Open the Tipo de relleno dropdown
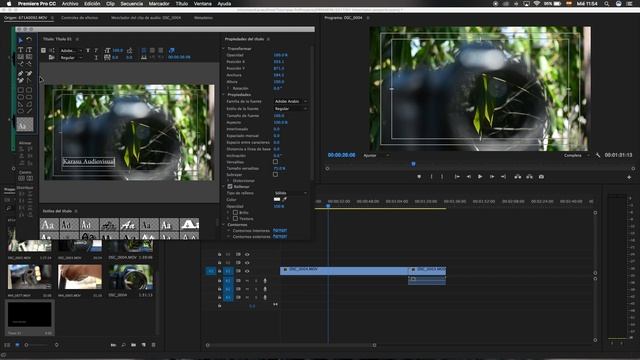This screenshot has width=640, height=360. (x=291, y=193)
